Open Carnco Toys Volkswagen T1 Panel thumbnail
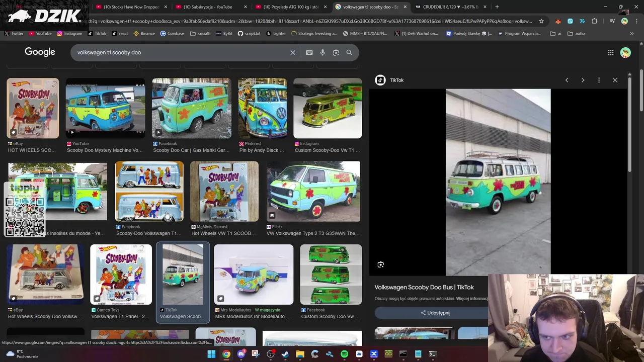 121,275
